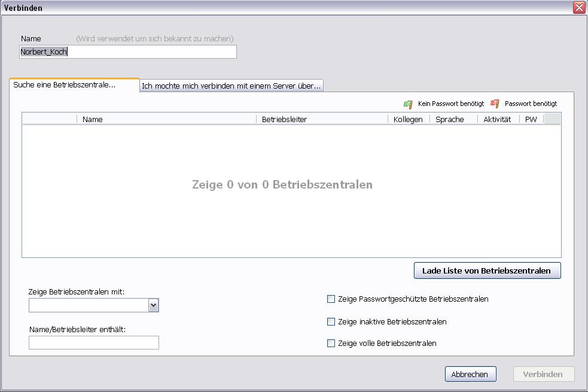Click 'Lade Liste von Betriebszentralen' button
Viewport: 588px width, 392px height.
pos(487,271)
